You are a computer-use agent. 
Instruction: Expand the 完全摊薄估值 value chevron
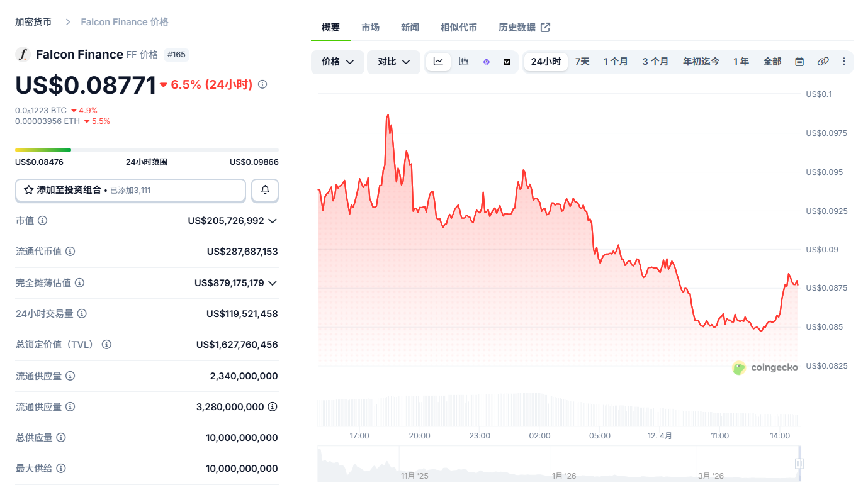273,283
